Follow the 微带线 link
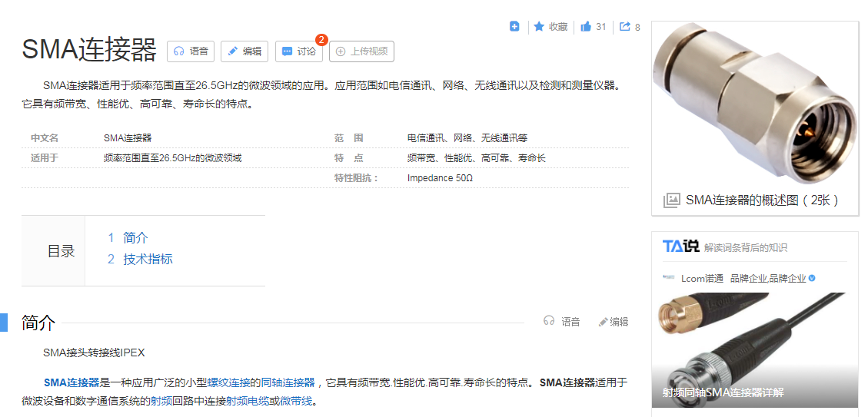The width and height of the screenshot is (868, 417). pos(296,401)
